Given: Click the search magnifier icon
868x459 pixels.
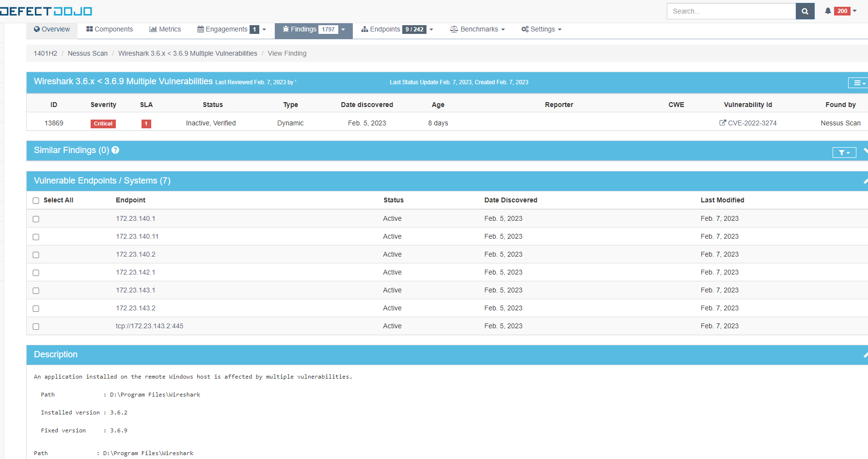Looking at the screenshot, I should [x=805, y=11].
